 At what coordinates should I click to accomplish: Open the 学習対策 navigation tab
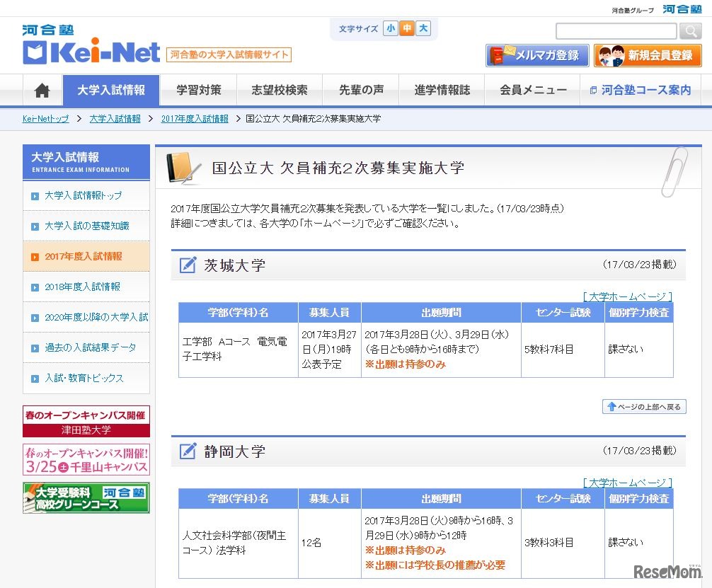coord(198,90)
